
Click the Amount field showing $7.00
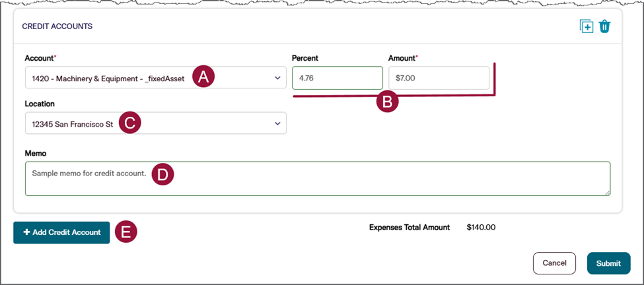point(439,78)
